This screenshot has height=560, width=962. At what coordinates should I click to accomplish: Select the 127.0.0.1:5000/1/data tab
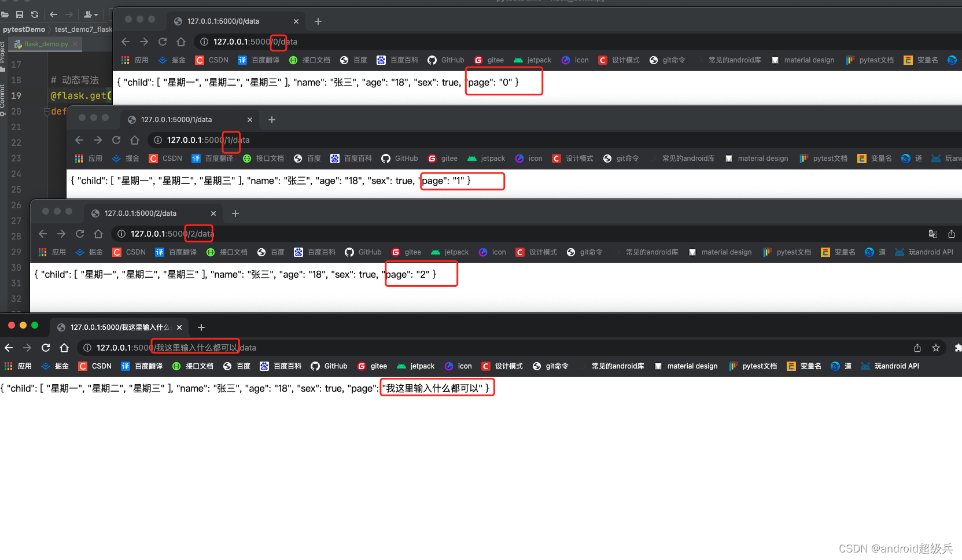(x=188, y=120)
